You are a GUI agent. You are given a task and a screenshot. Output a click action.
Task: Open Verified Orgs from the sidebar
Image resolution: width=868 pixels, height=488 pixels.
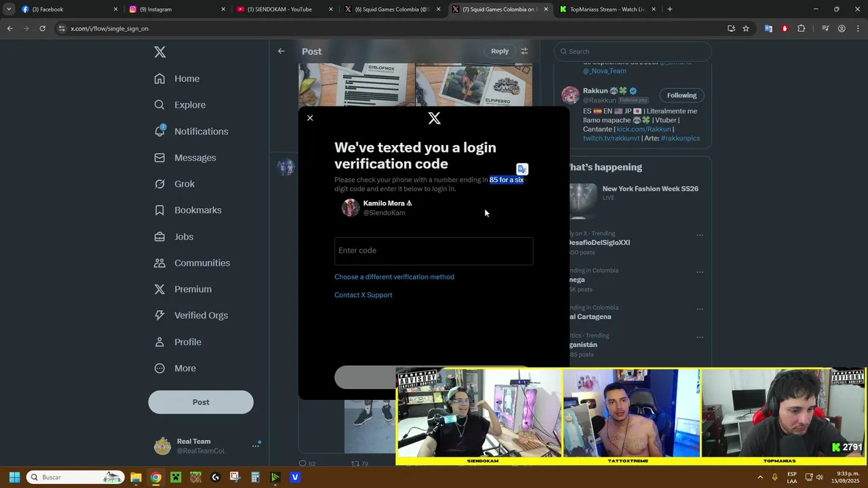tap(191, 315)
